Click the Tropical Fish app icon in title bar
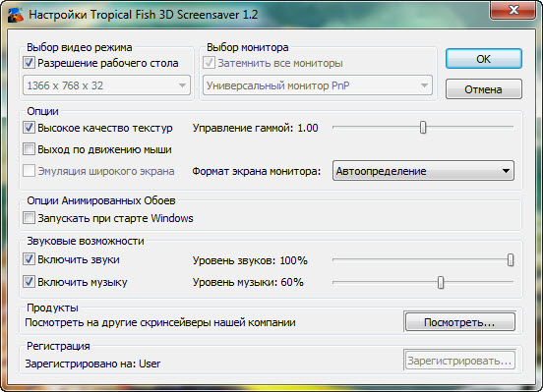The height and width of the screenshot is (392, 543). tap(16, 15)
